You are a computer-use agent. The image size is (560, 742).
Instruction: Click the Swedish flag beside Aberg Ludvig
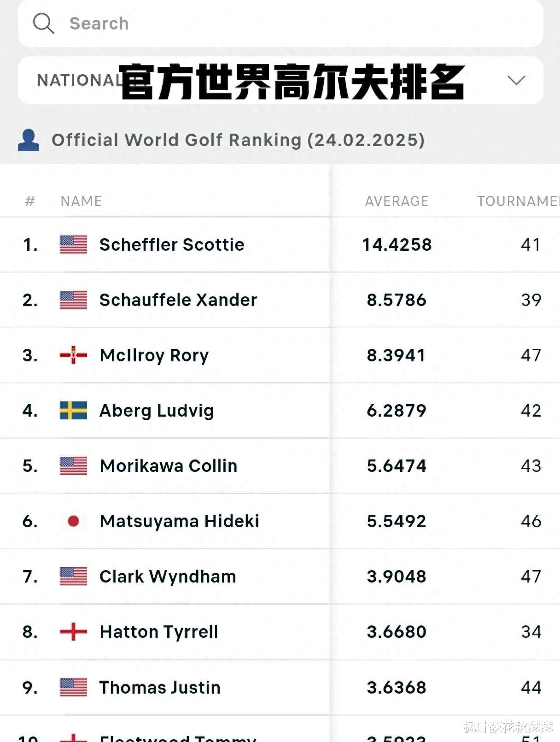point(73,411)
